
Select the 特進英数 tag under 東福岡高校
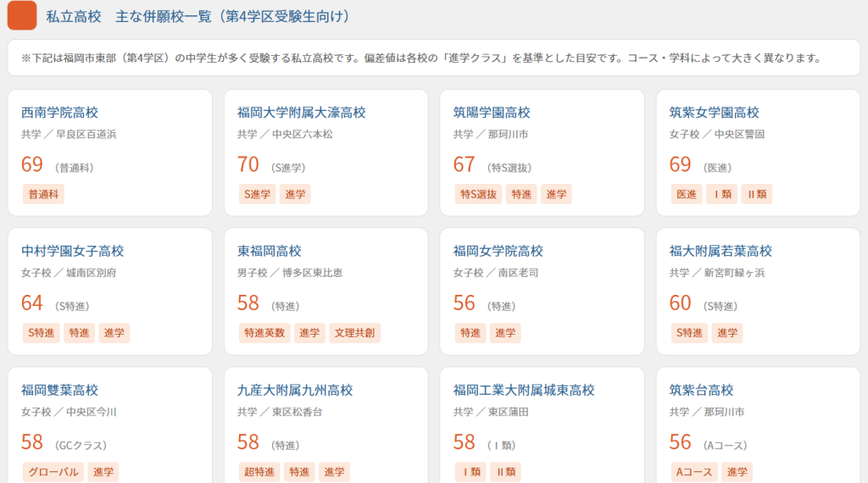coord(264,333)
